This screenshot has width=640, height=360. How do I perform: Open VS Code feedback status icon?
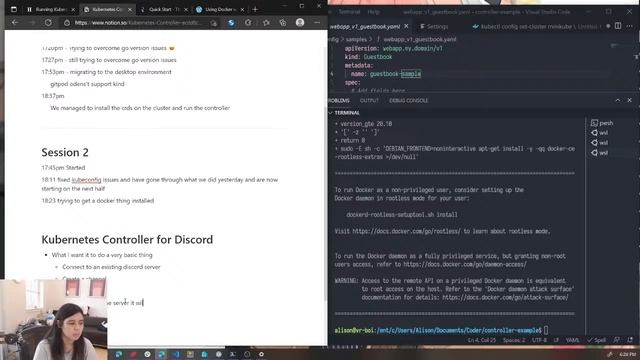[x=616, y=340]
